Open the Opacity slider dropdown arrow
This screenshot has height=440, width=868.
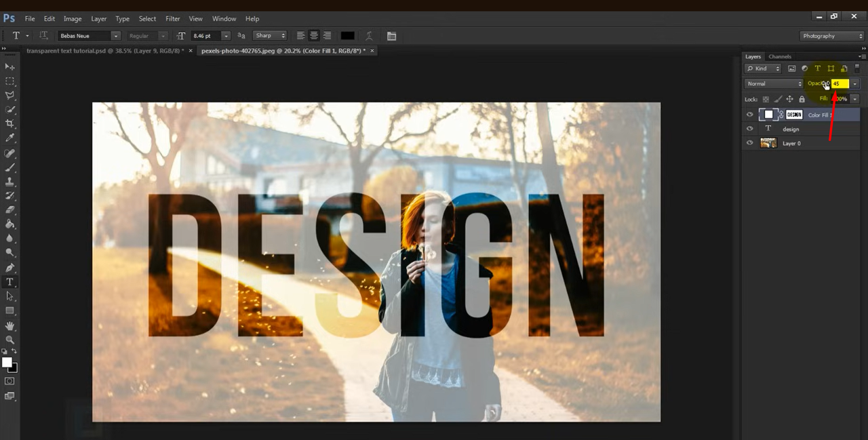click(855, 83)
